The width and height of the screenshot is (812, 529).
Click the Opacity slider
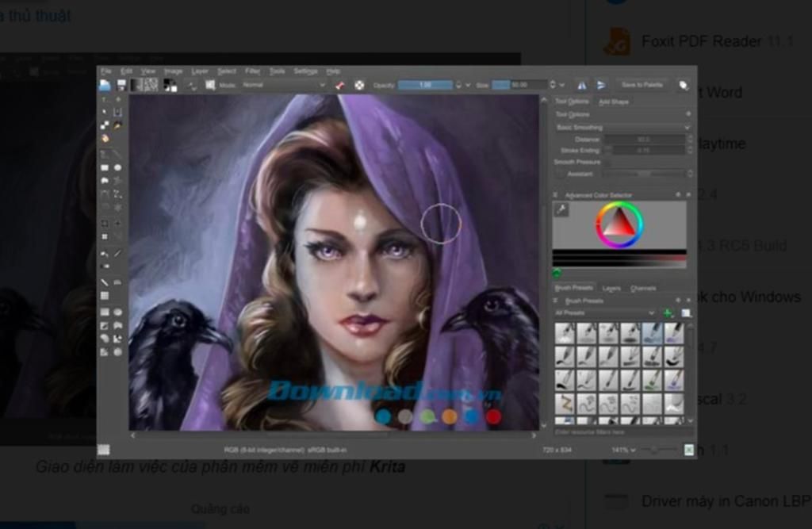point(425,85)
